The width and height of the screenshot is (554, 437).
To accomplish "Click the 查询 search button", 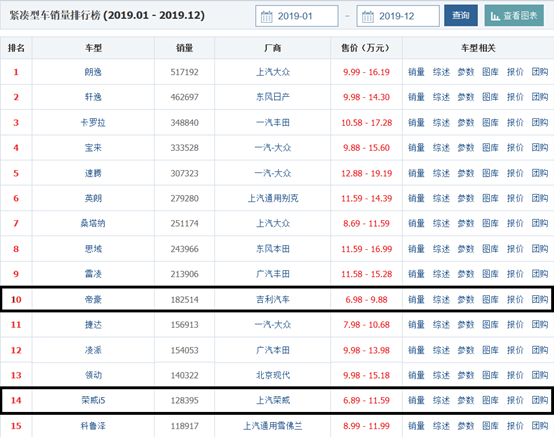I will click(461, 16).
